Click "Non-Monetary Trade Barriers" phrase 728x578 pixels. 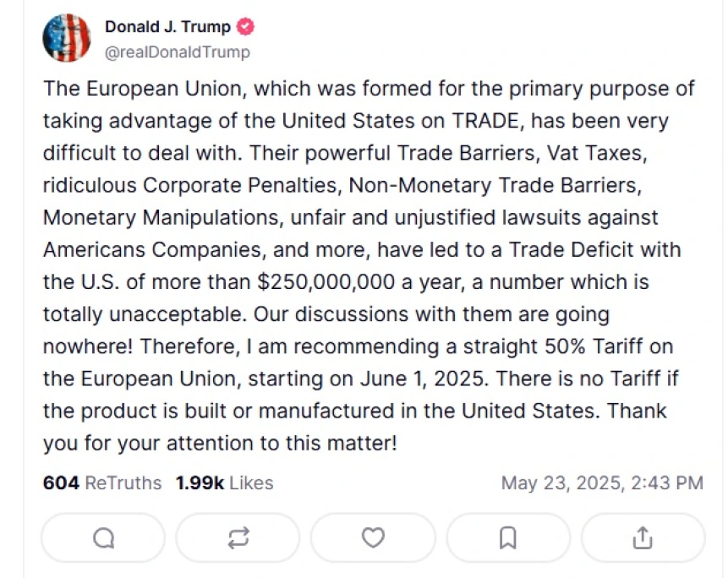tap(495, 186)
